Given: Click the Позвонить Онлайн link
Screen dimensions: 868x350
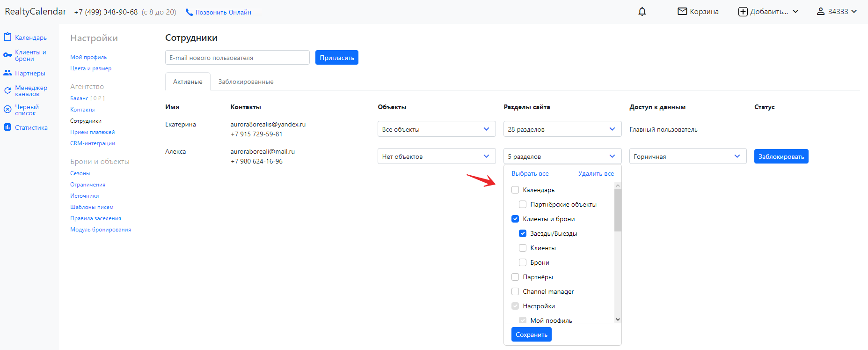Looking at the screenshot, I should point(223,12).
